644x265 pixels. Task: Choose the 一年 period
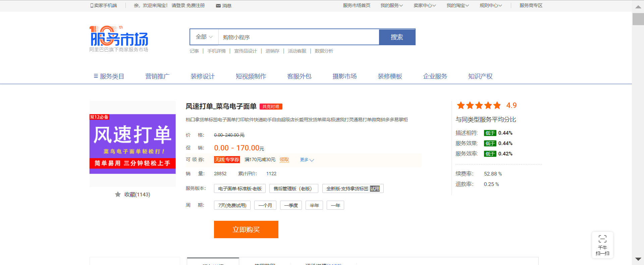[x=335, y=205]
